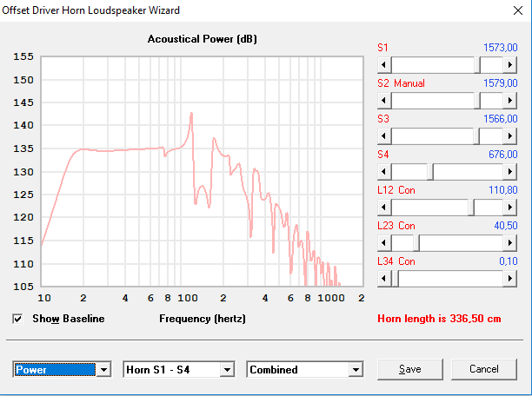Click the L12 Con slider thumb
This screenshot has width=532, height=396.
pos(471,208)
